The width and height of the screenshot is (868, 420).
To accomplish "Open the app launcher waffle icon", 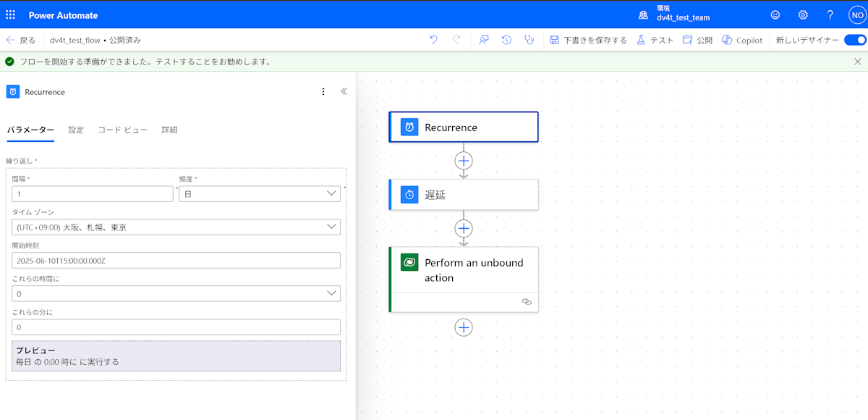I will pos(10,14).
